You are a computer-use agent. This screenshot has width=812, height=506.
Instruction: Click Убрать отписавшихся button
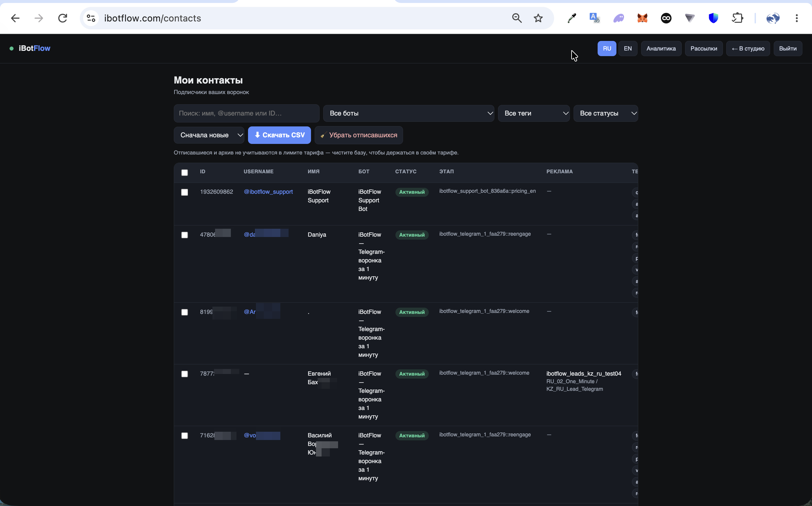[x=359, y=135]
